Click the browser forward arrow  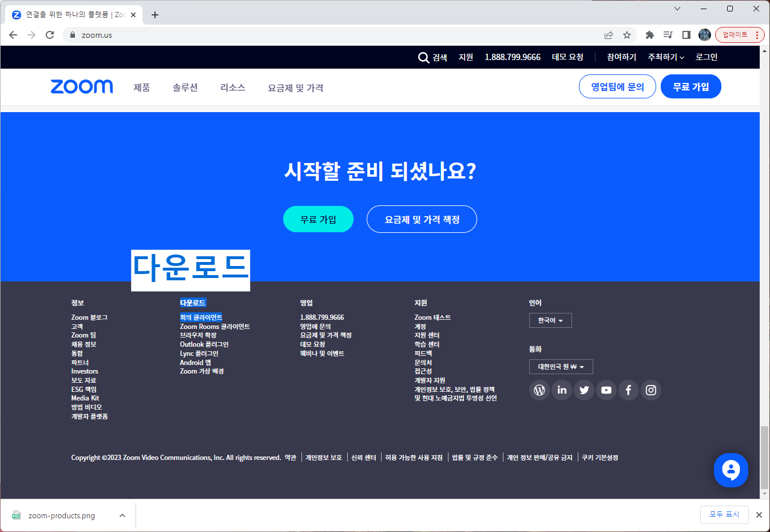(31, 35)
